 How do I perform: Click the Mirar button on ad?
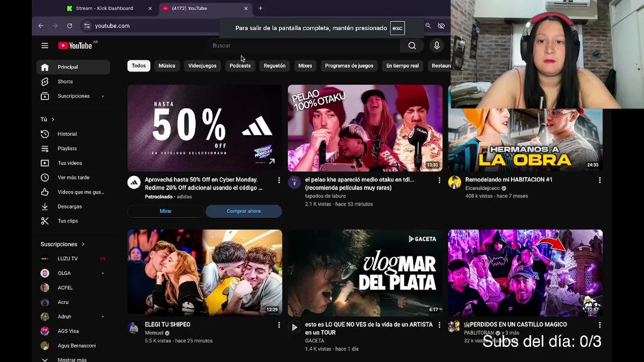[166, 211]
